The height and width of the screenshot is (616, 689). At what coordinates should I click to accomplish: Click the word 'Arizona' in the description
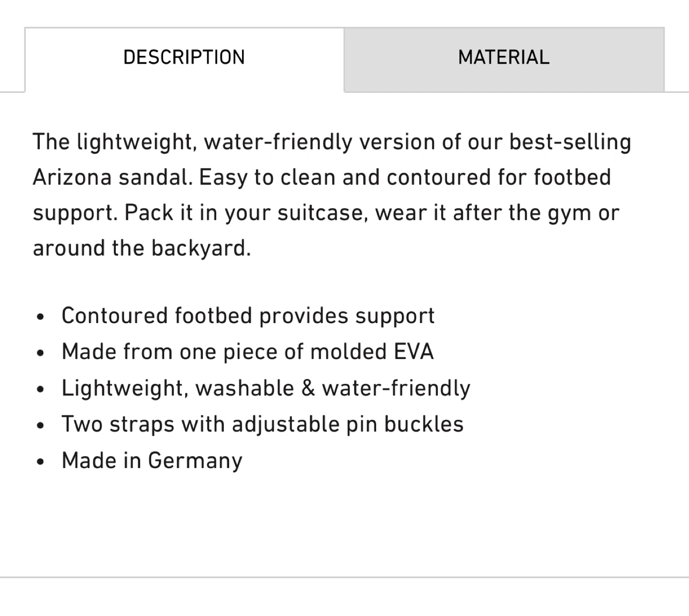click(x=72, y=178)
